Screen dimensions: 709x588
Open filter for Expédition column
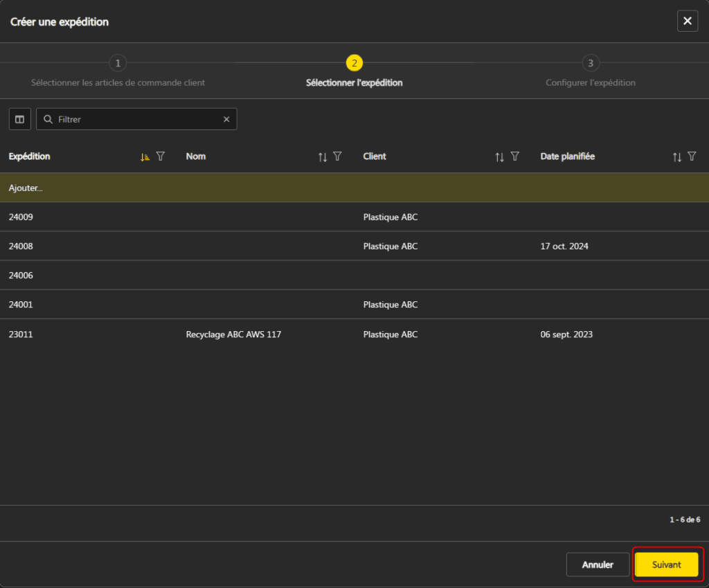tap(161, 157)
